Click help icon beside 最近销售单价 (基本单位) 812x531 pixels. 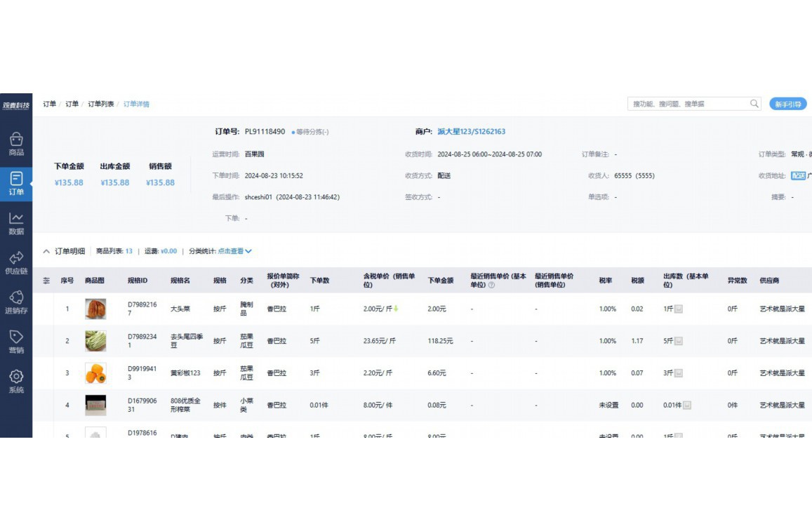(491, 285)
